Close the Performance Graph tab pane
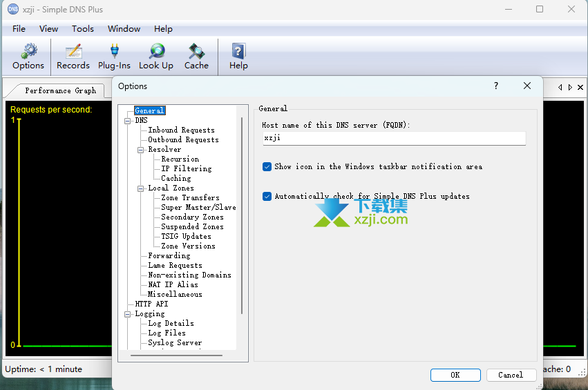The image size is (588, 390). coord(580,87)
